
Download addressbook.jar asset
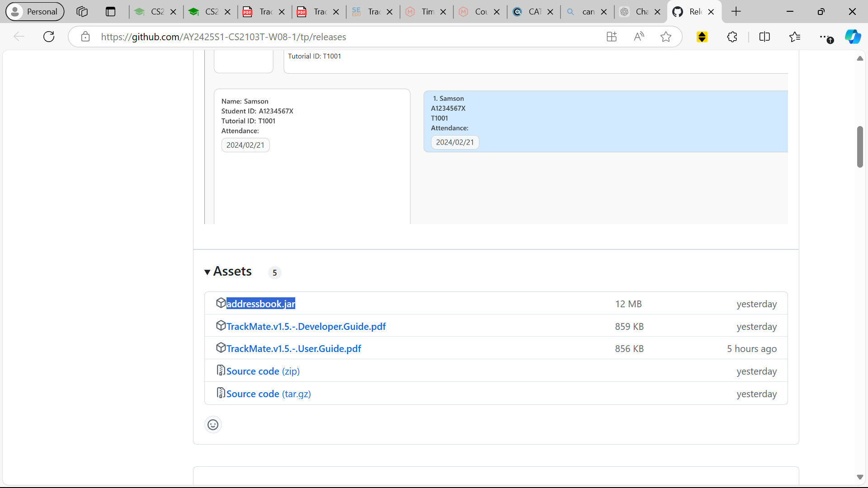[260, 304]
